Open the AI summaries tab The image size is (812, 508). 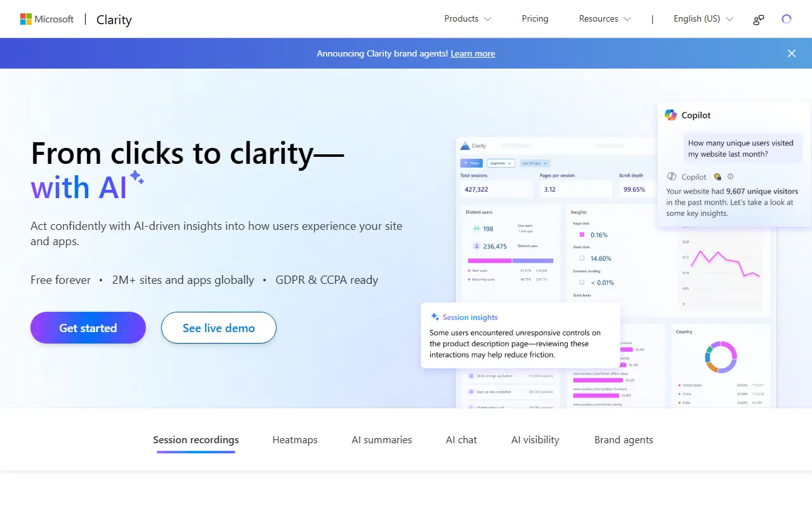point(382,440)
